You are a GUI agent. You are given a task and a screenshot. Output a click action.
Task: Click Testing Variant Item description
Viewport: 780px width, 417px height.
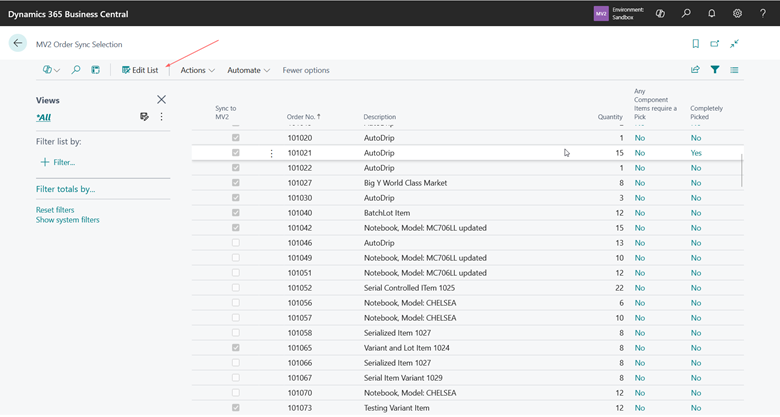coord(396,408)
